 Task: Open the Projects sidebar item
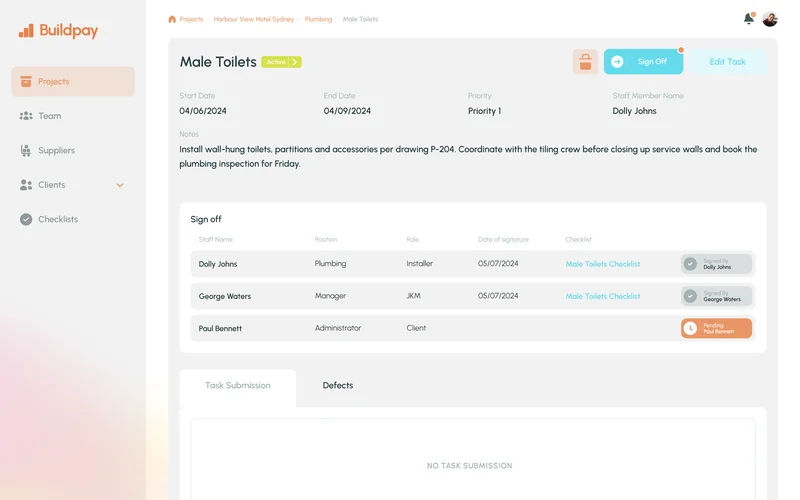click(73, 82)
